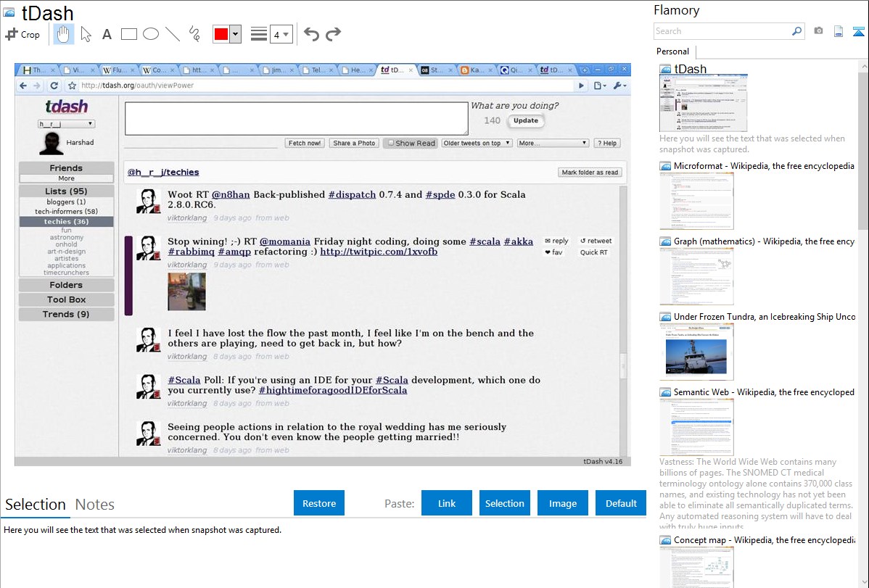Click the Link paste button
The height and width of the screenshot is (588, 869).
[x=447, y=503]
